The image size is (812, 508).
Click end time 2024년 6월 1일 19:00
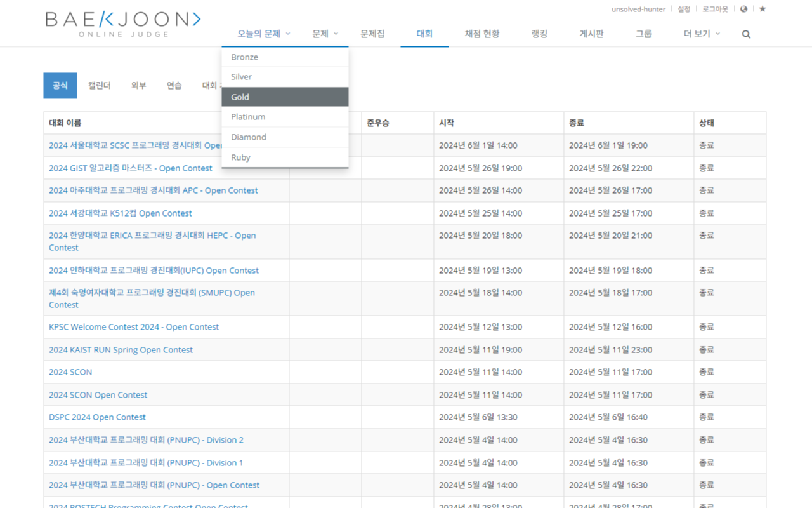coord(608,145)
